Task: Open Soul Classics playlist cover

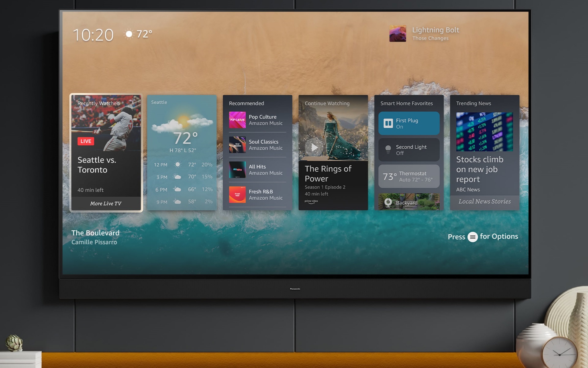Action: coord(237,145)
